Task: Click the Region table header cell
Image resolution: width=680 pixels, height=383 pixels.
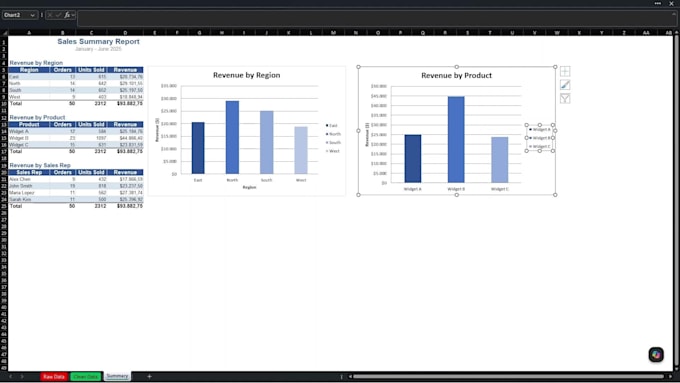Action: pos(29,70)
